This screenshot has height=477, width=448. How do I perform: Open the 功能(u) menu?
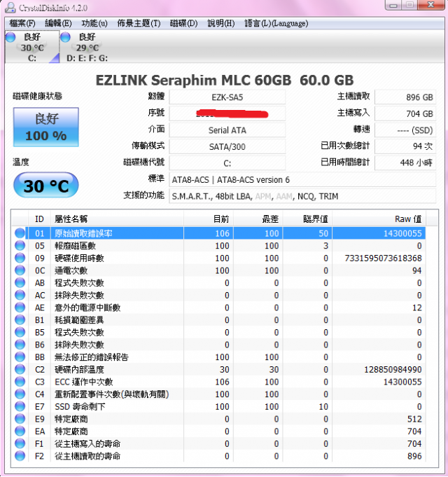94,23
